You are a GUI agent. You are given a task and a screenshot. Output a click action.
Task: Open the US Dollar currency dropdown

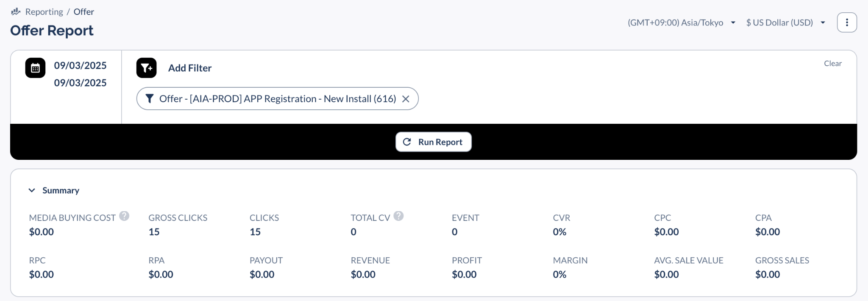[x=786, y=22]
